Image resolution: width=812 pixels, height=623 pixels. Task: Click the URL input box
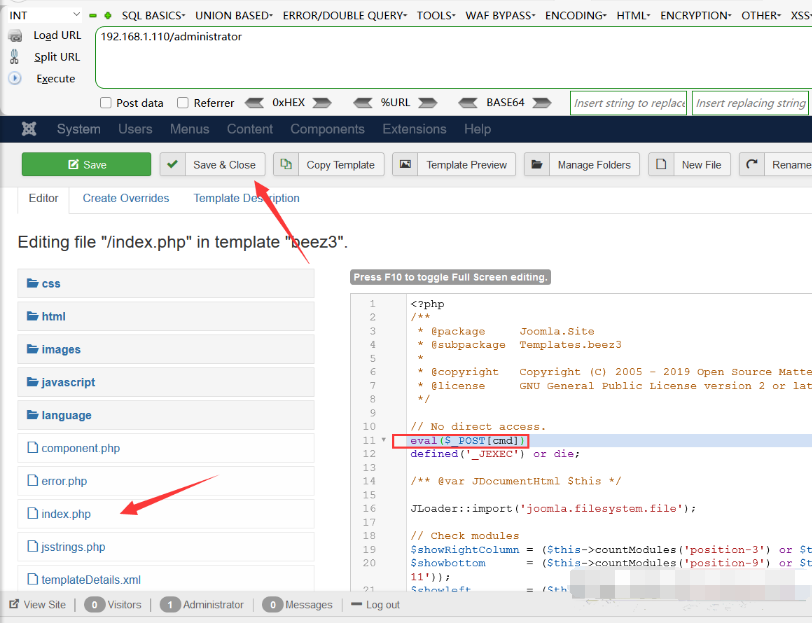pyautogui.click(x=454, y=57)
